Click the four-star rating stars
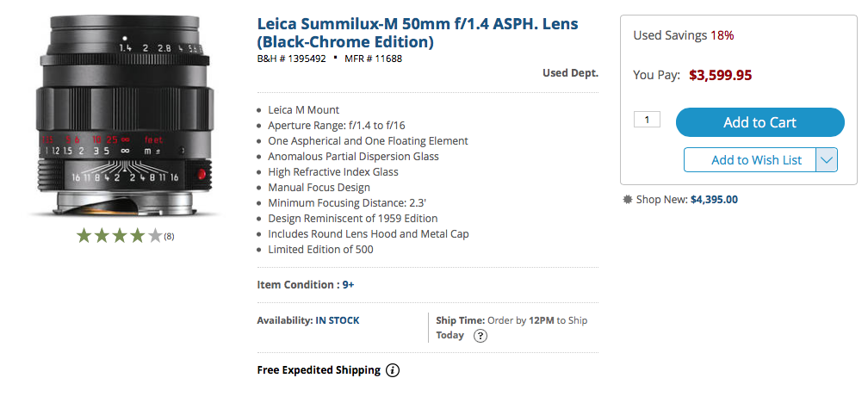Image resolution: width=868 pixels, height=403 pixels. 119,236
